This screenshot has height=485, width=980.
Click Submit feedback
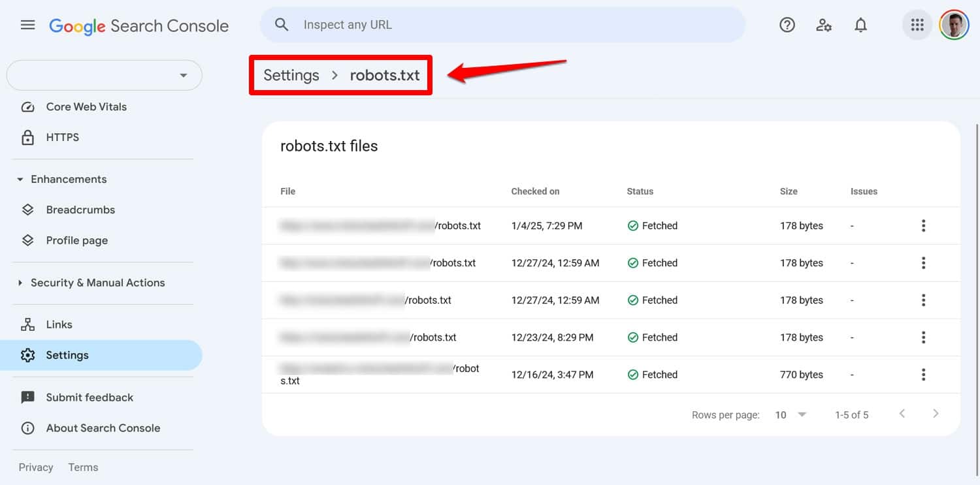pyautogui.click(x=90, y=398)
